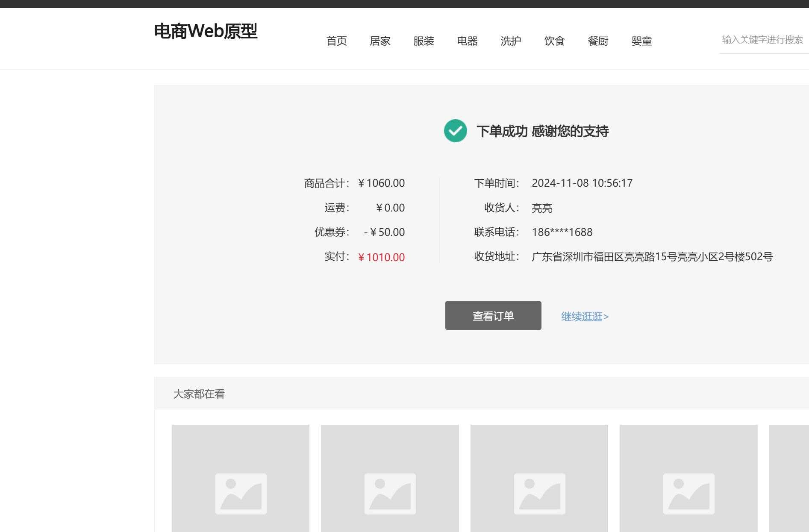The image size is (809, 532).
Task: Click the green success checkmark icon
Action: click(x=456, y=131)
